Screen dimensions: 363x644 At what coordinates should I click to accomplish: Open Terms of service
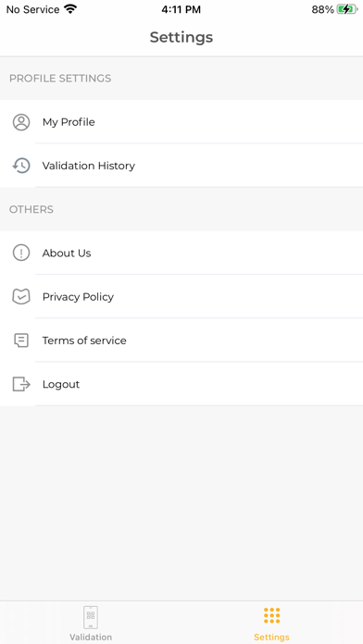point(181,341)
